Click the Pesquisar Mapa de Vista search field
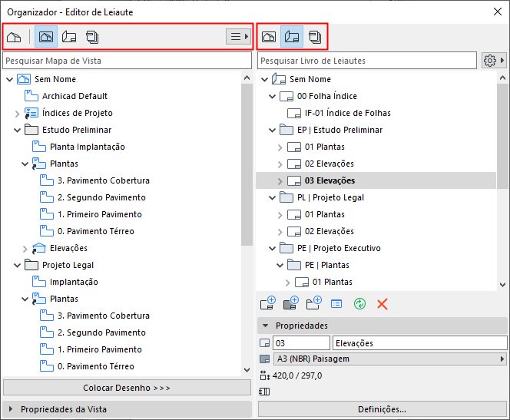 (127, 61)
